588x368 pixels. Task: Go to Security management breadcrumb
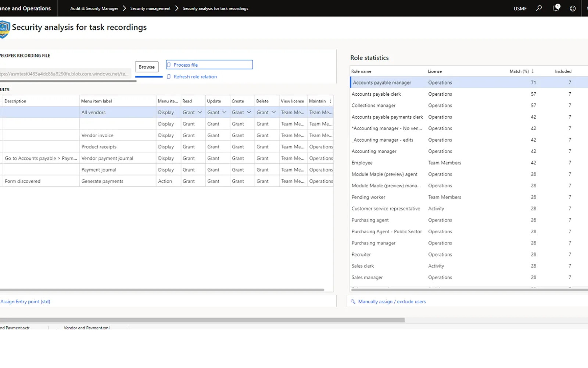tap(150, 8)
